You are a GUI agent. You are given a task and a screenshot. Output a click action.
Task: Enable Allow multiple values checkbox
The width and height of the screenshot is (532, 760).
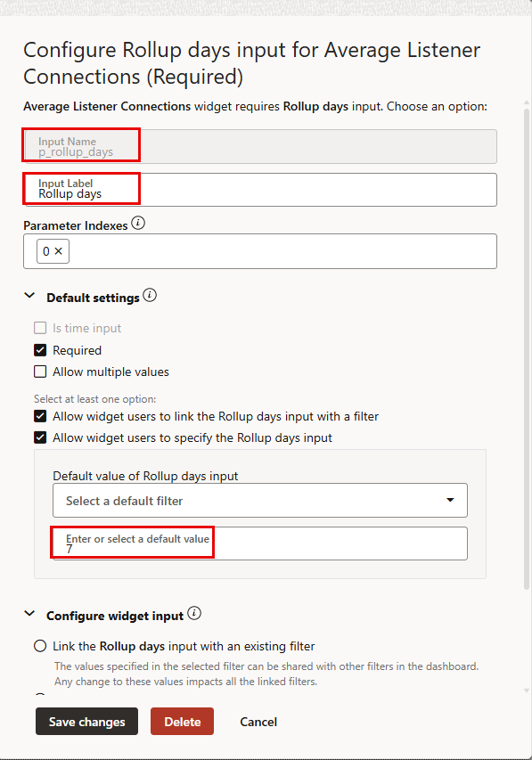[40, 372]
